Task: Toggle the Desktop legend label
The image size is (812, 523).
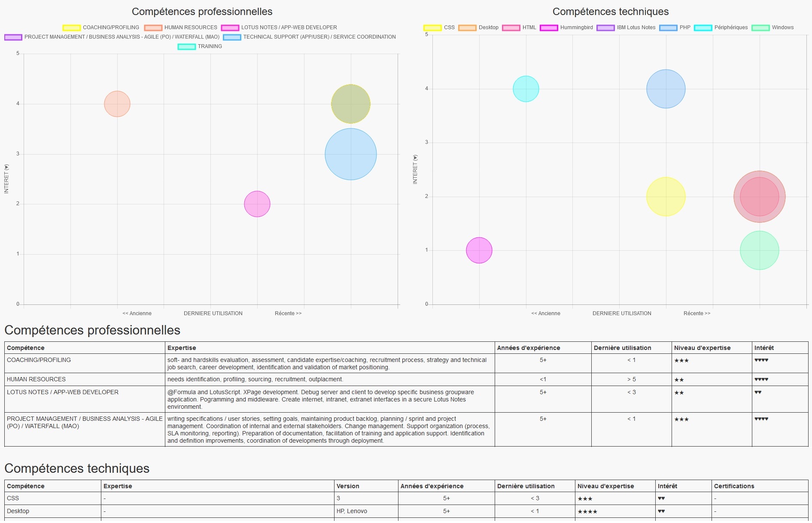Action: 489,27
